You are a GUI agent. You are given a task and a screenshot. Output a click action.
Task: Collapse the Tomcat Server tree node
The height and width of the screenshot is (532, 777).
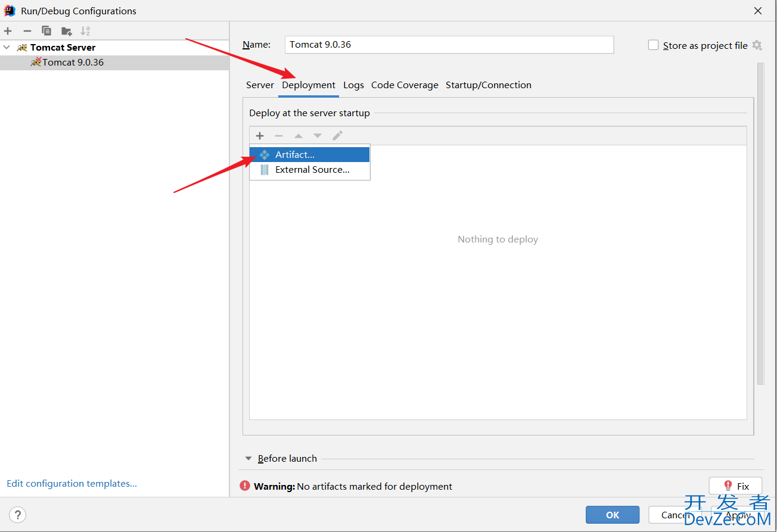(7, 47)
